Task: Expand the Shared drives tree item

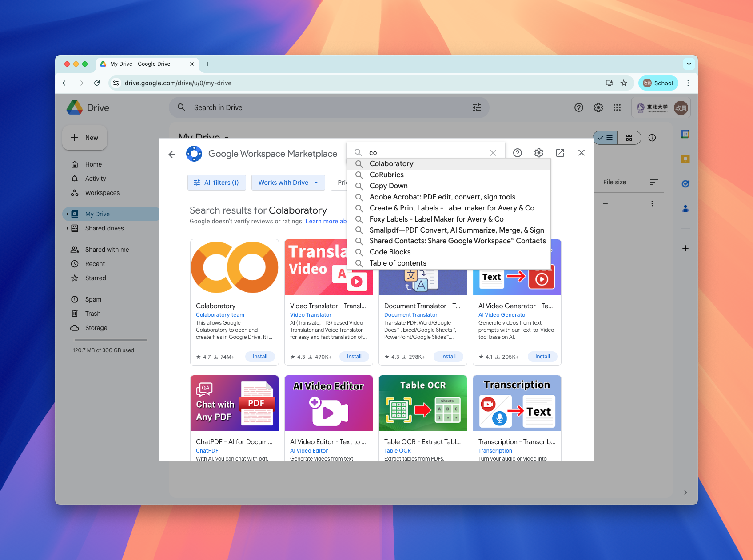Action: click(x=68, y=228)
